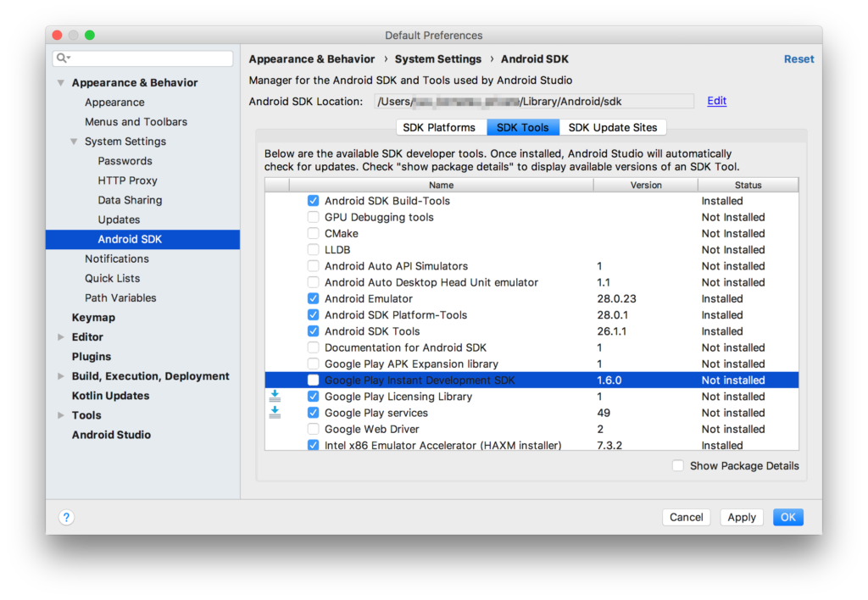
Task: Collapse the System Settings subtree
Action: tap(74, 142)
